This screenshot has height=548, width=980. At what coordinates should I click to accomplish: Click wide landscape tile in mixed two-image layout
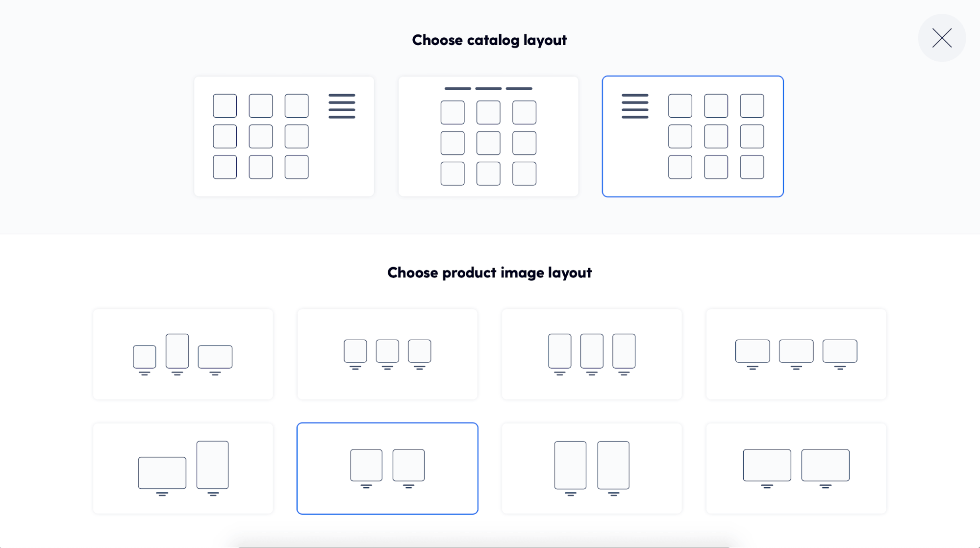(162, 473)
